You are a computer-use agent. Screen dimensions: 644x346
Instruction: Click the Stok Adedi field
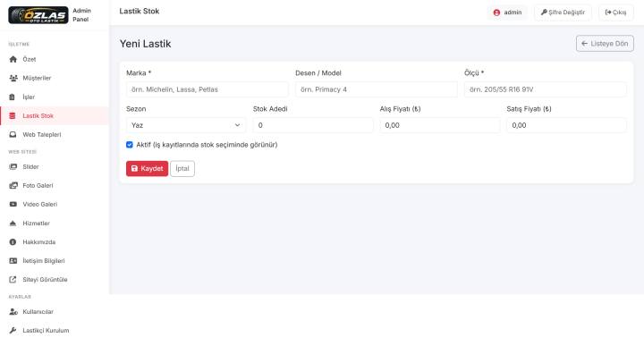pos(313,125)
